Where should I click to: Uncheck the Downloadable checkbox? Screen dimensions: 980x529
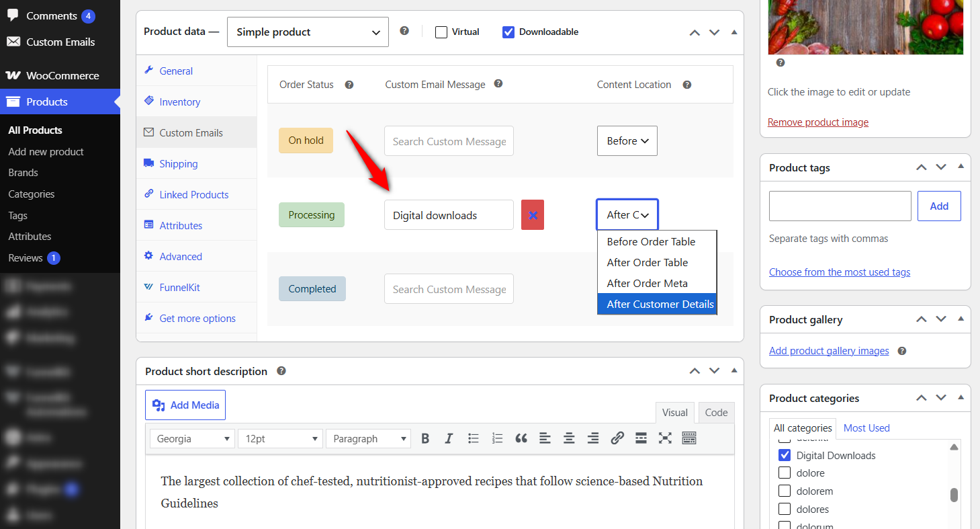point(508,32)
